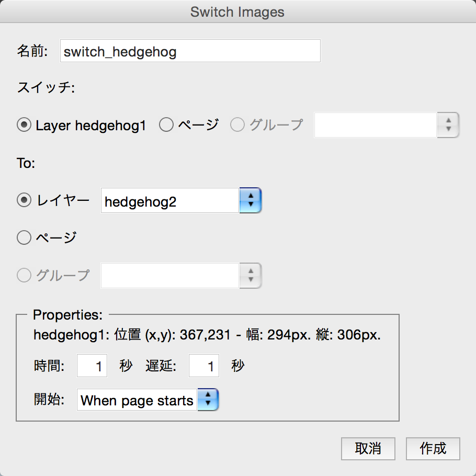Click the 作成 create button
476x476 pixels.
[433, 449]
